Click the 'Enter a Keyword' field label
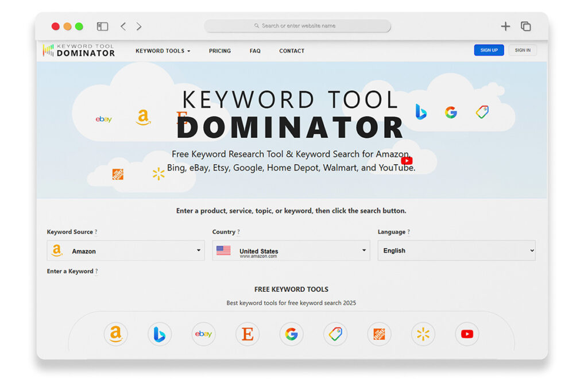Viewport: 588px width, 379px height. [x=70, y=272]
